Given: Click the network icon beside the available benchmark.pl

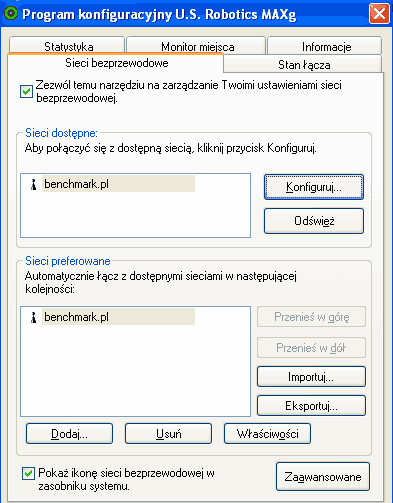Looking at the screenshot, I should [33, 184].
